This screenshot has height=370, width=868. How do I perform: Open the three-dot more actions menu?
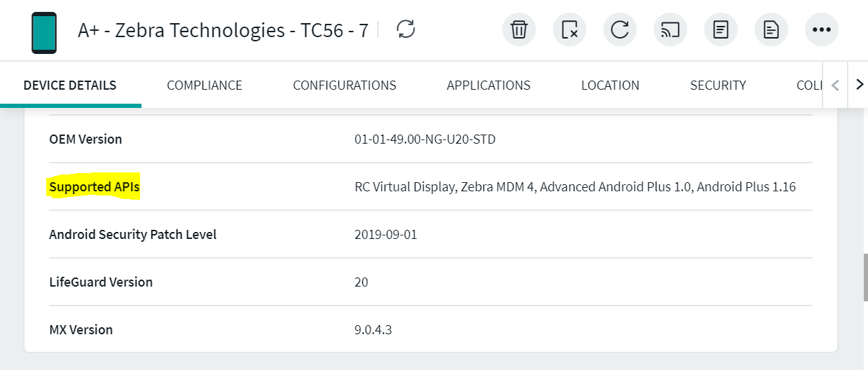click(x=822, y=30)
